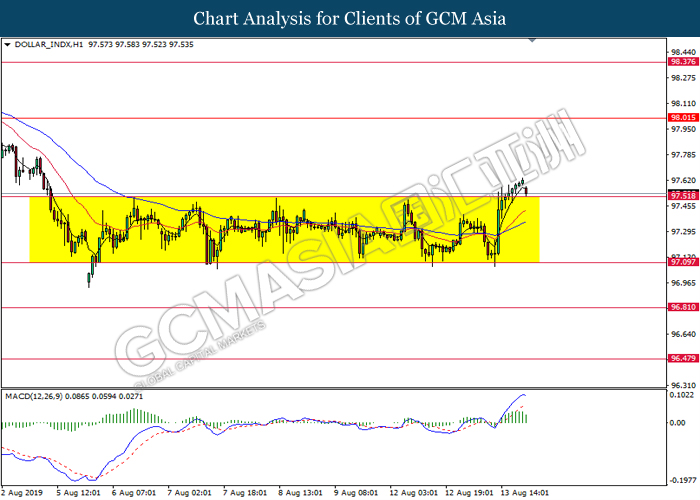Click the 98.110 price axis value
This screenshot has height=500, width=700.
pyautogui.click(x=683, y=104)
